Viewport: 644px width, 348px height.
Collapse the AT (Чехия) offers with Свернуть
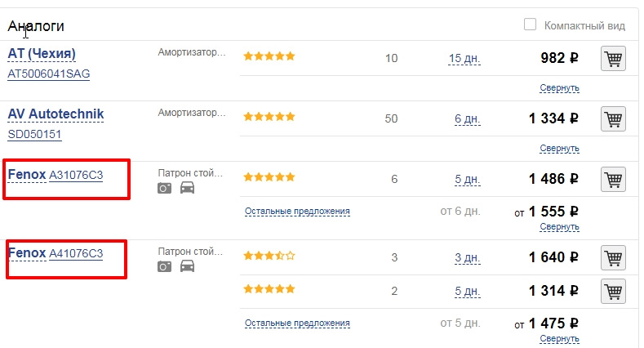[559, 88]
